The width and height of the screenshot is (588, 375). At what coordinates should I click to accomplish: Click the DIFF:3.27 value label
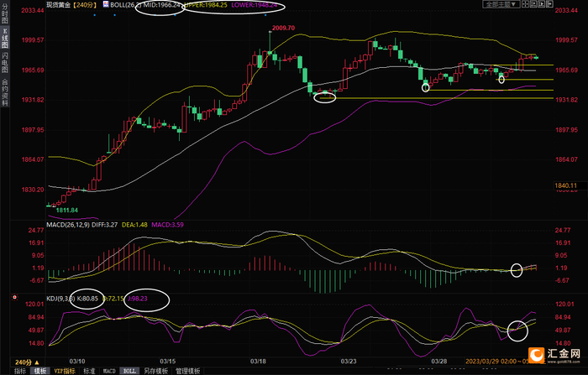click(x=105, y=225)
